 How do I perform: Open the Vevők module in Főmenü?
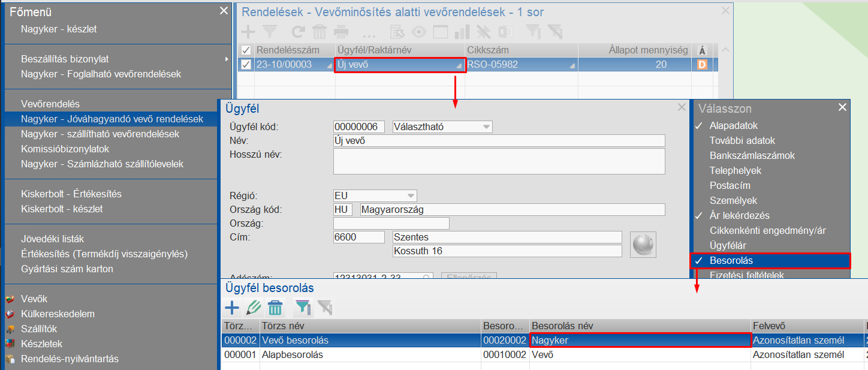(34, 299)
